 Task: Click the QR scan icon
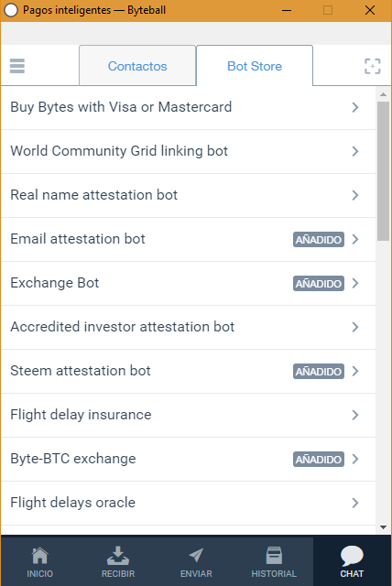tap(373, 66)
